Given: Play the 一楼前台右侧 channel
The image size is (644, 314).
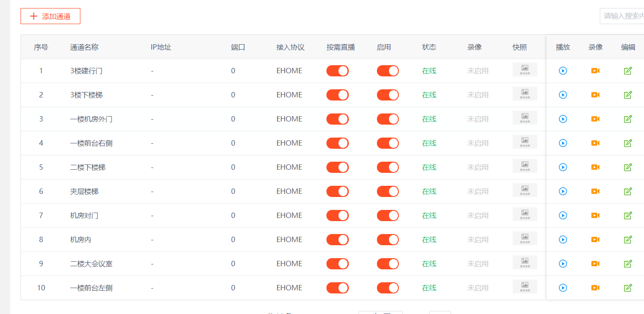Looking at the screenshot, I should (x=563, y=143).
